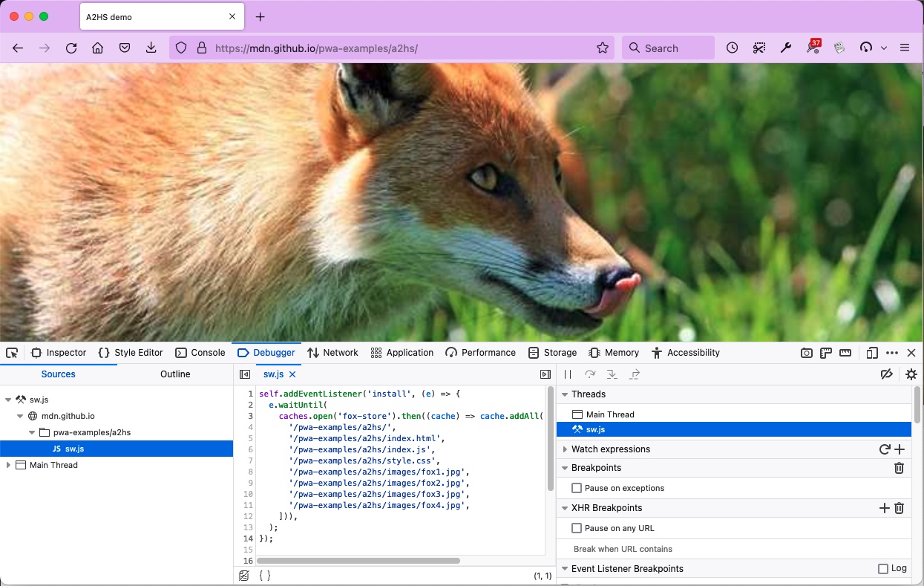The image size is (924, 586).
Task: Open the measuring tool icon
Action: [845, 353]
